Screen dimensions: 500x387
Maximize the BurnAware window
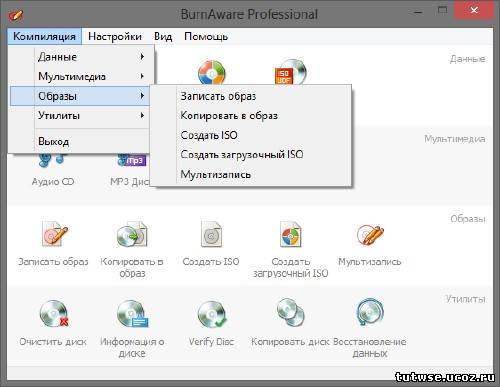click(x=442, y=11)
